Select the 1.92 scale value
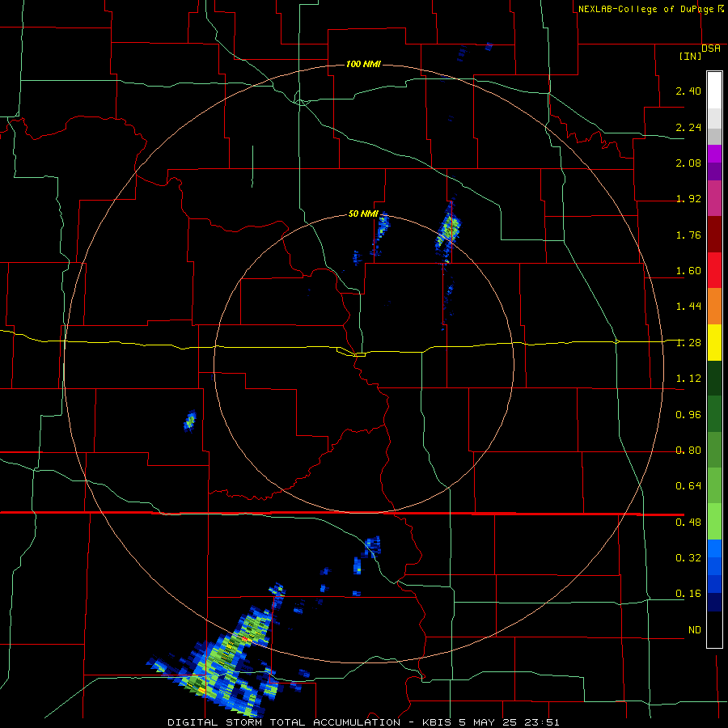The width and height of the screenshot is (728, 728). click(688, 199)
